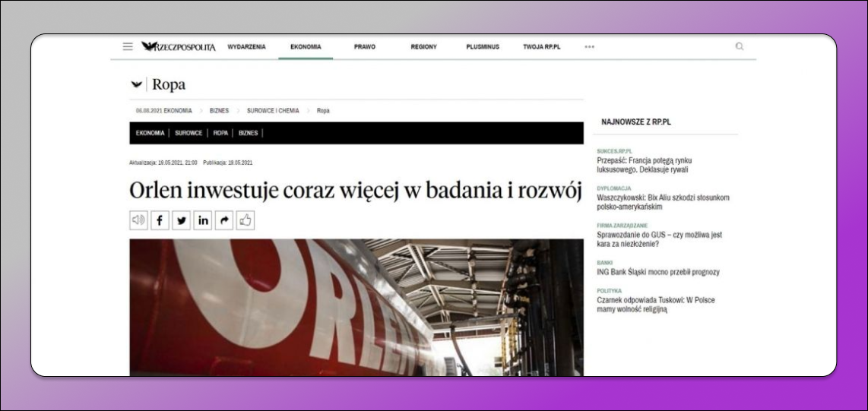Click the Rzeczpospolita logo
This screenshot has height=411, width=868.
[179, 47]
